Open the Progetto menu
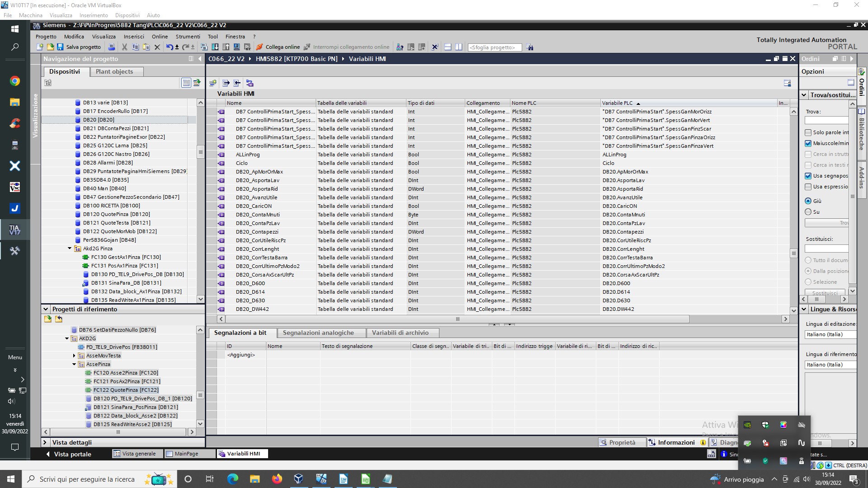This screenshot has width=868, height=488. [x=46, y=37]
